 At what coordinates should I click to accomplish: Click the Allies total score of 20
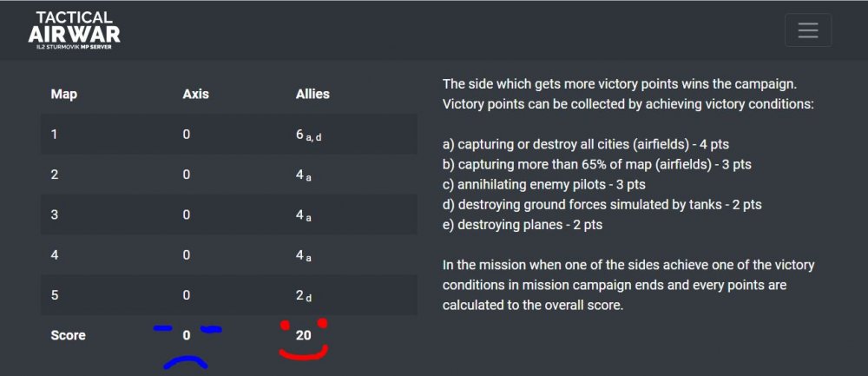(x=303, y=334)
